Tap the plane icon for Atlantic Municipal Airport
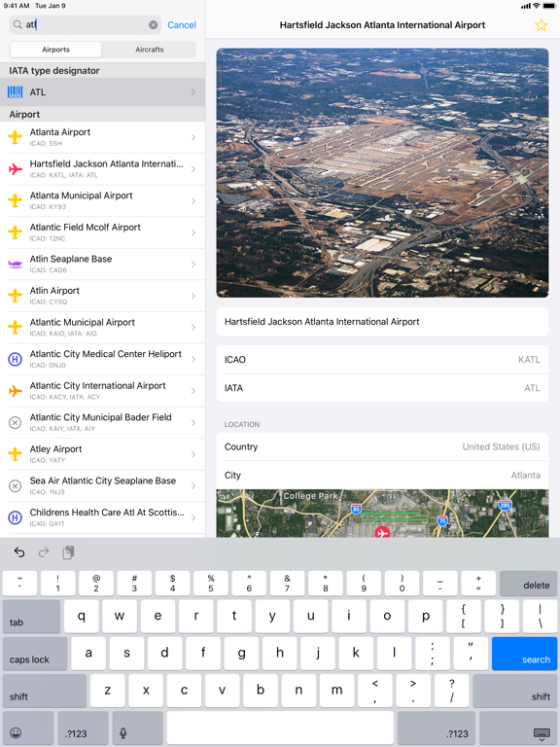Viewport: 560px width, 747px height. coord(16,327)
